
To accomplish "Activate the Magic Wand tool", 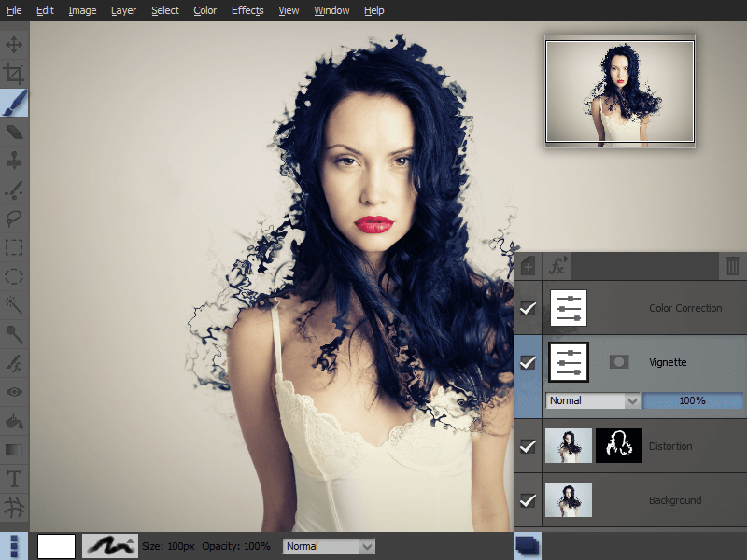I will 14,304.
